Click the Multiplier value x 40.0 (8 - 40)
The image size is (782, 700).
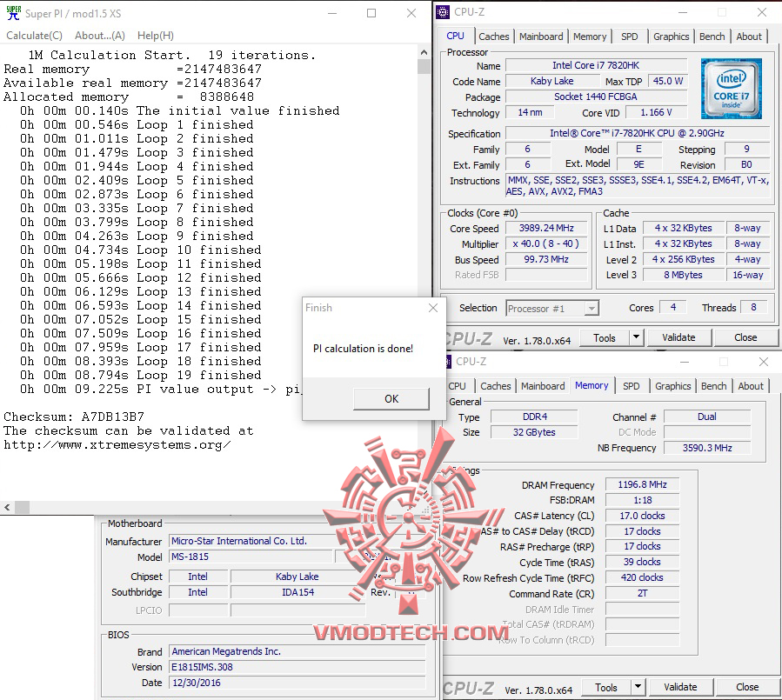click(x=546, y=243)
